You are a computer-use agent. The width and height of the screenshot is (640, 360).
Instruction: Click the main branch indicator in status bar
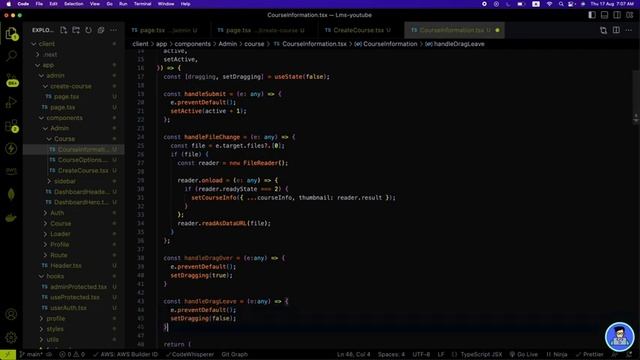click(32, 354)
